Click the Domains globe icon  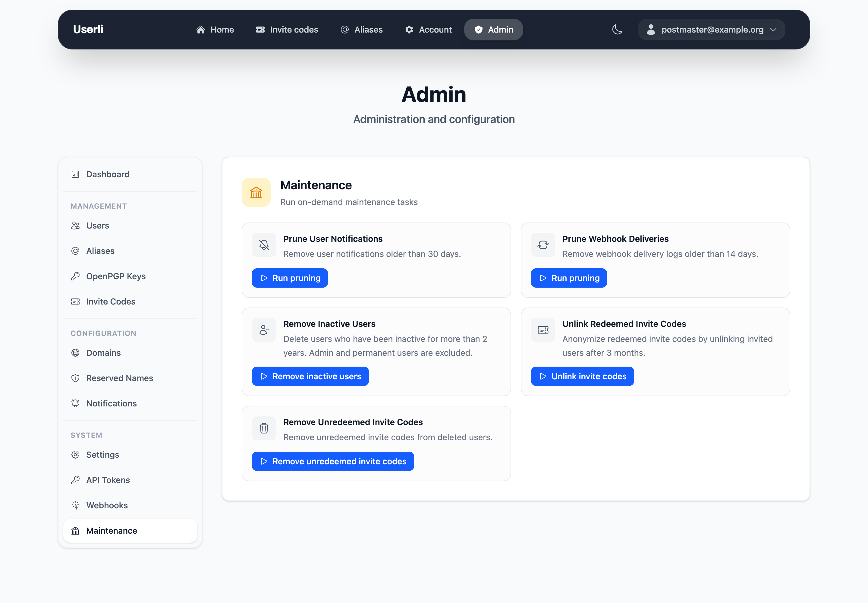(76, 353)
